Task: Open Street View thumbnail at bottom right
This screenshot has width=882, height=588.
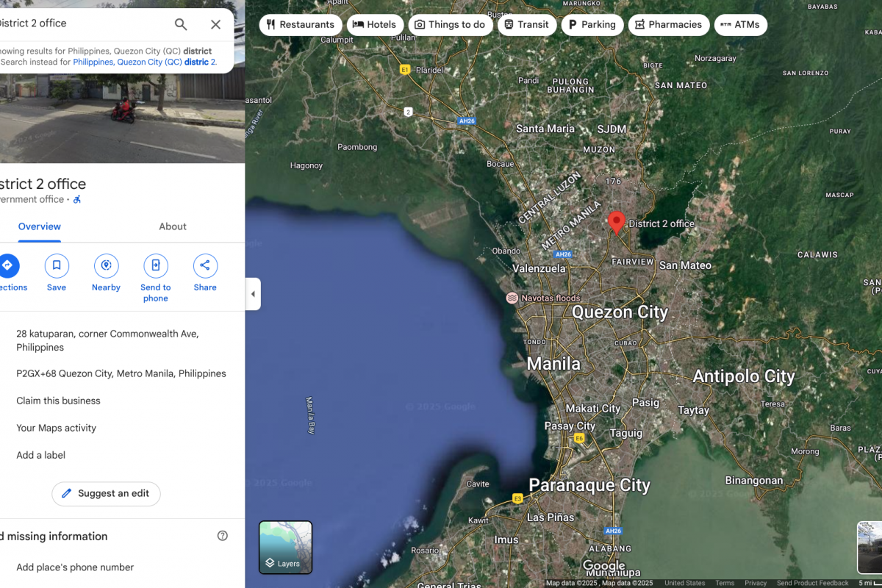Action: point(870,548)
